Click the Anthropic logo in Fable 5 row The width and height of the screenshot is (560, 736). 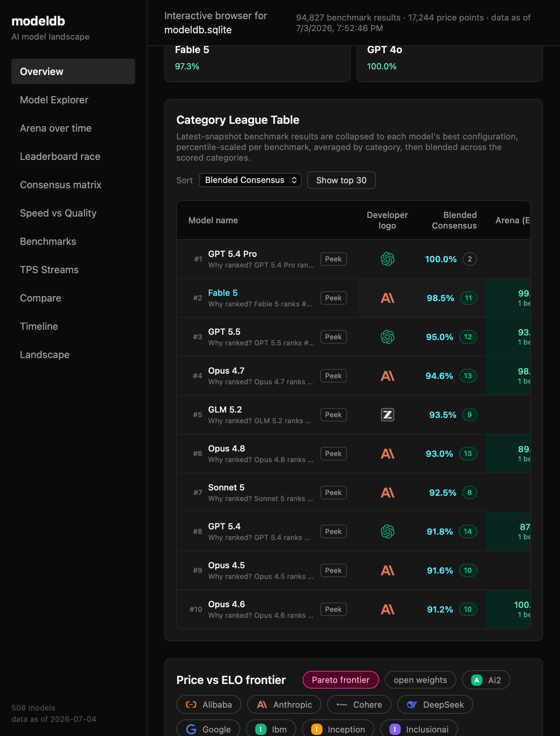pyautogui.click(x=387, y=298)
